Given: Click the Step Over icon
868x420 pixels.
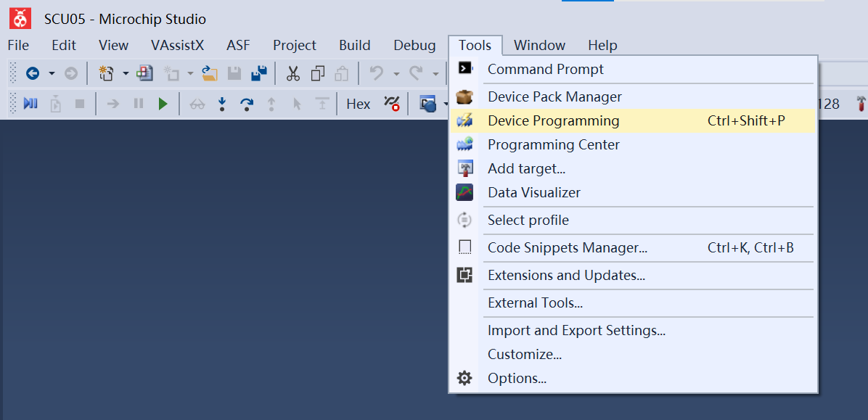Looking at the screenshot, I should tap(247, 104).
